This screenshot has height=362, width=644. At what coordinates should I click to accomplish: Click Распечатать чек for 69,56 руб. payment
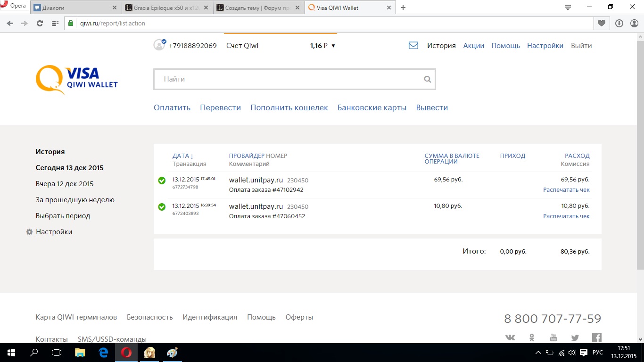coord(566,190)
